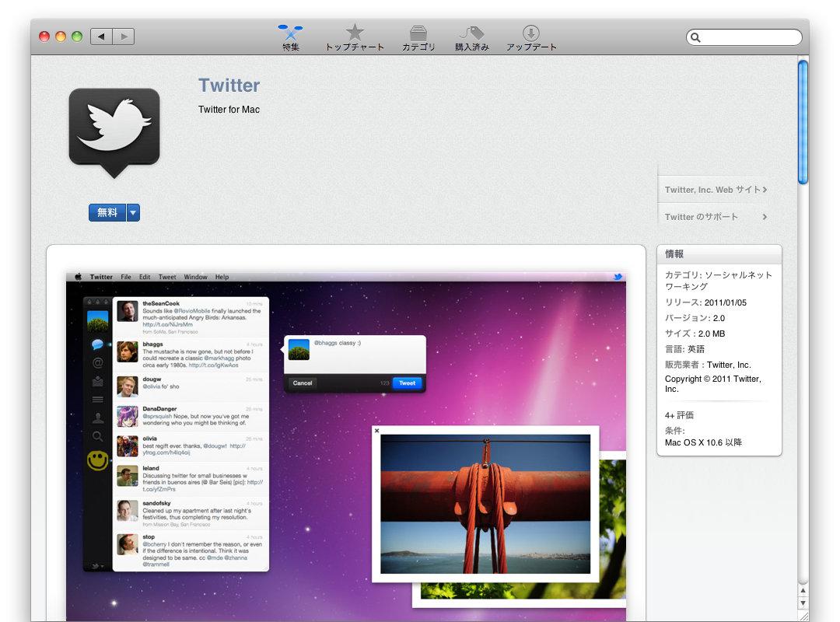Click the main Twitter screenshot preview
This screenshot has width=840, height=622.
click(346, 447)
